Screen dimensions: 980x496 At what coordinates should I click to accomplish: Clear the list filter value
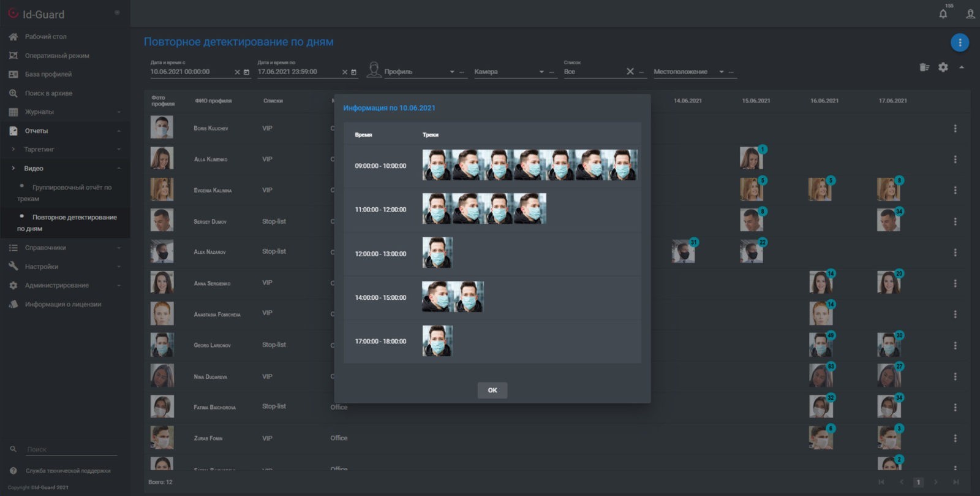tap(630, 72)
